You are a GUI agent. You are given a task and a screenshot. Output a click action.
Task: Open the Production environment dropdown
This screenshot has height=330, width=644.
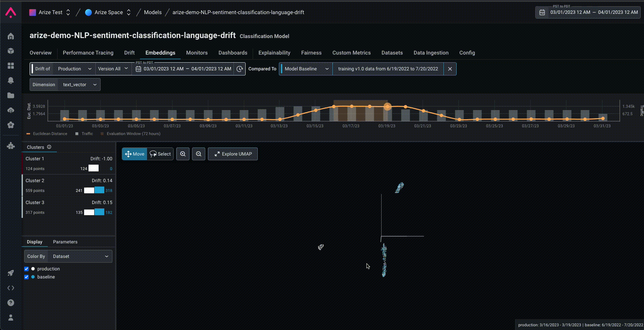(75, 69)
